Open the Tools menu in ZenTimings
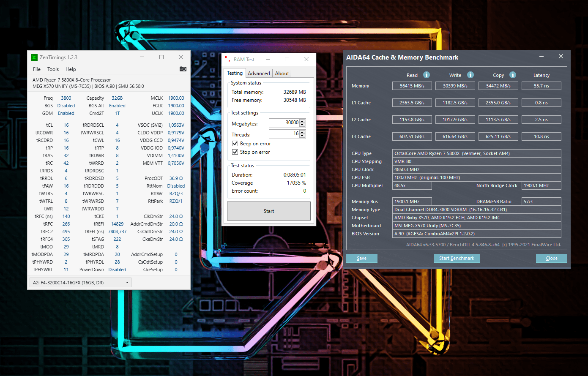 (53, 69)
